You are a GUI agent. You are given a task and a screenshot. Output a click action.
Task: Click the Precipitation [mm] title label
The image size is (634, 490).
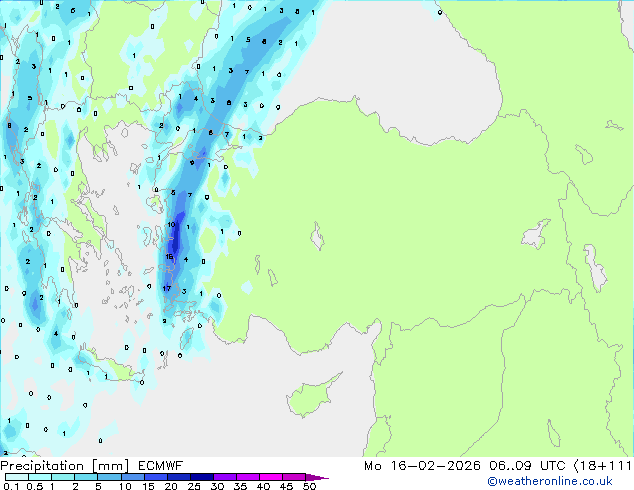point(65,466)
